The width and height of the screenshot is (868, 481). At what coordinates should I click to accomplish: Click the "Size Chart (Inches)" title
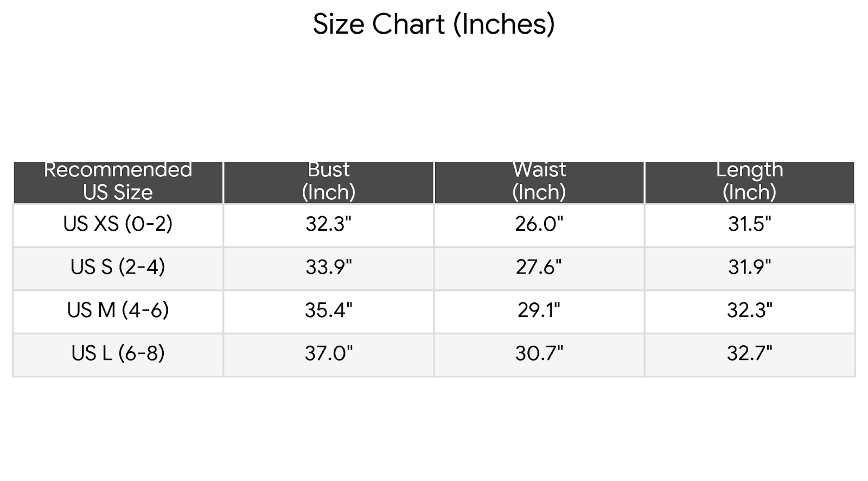(x=433, y=24)
